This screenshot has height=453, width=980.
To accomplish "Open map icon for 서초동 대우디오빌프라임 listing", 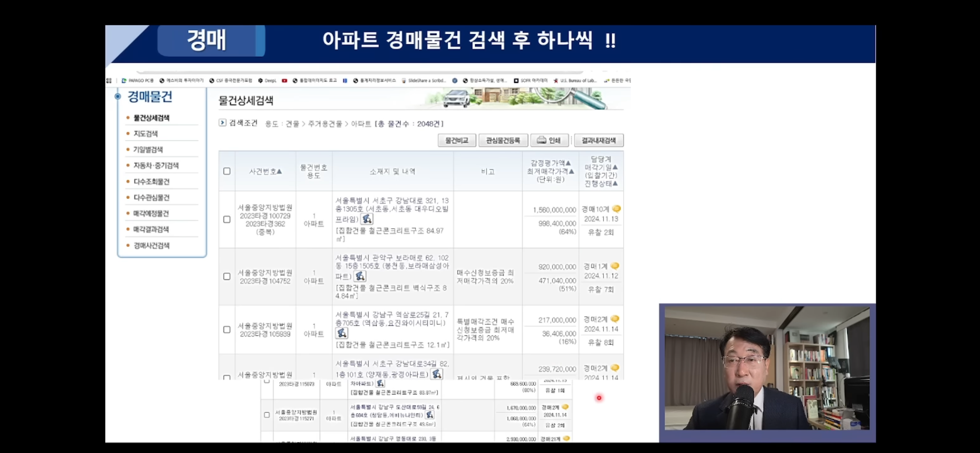I will 366,219.
